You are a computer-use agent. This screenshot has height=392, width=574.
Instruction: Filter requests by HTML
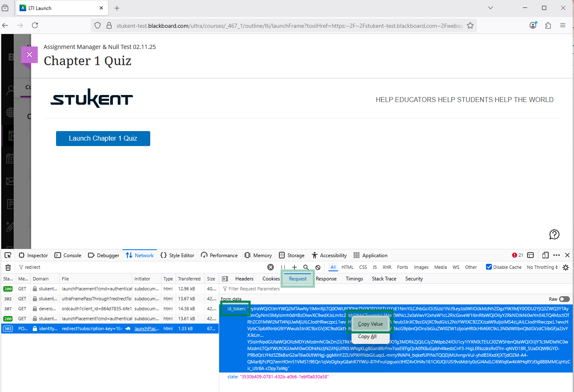coord(348,267)
